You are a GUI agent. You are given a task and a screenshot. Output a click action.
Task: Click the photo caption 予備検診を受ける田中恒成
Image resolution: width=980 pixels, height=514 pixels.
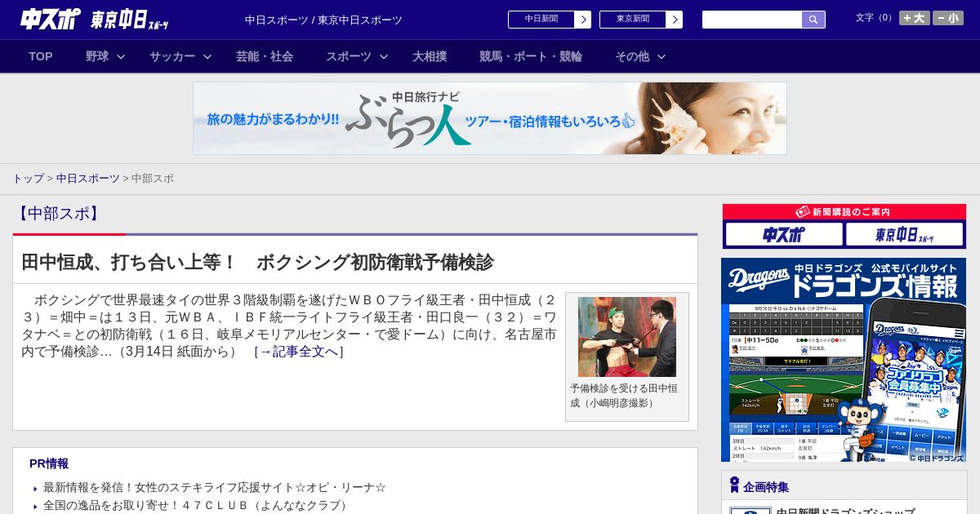624,396
